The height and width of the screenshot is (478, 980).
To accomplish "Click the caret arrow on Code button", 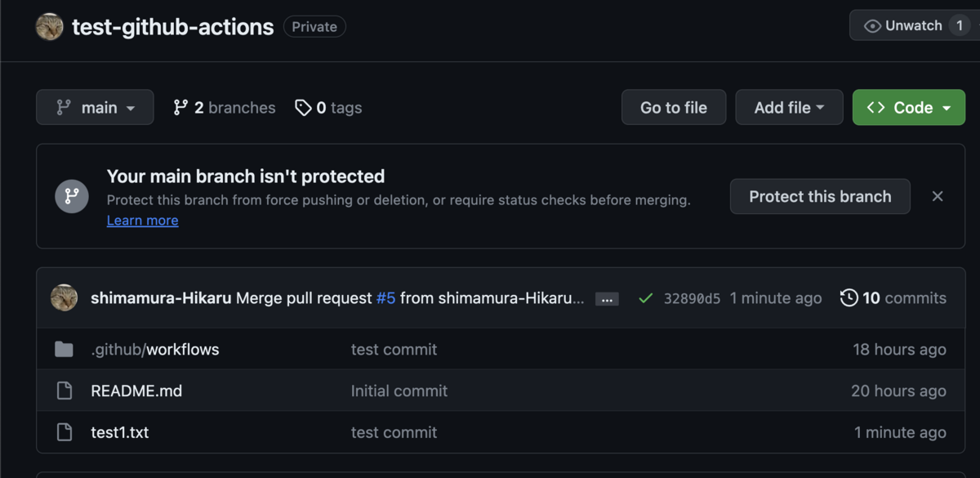I will tap(947, 108).
